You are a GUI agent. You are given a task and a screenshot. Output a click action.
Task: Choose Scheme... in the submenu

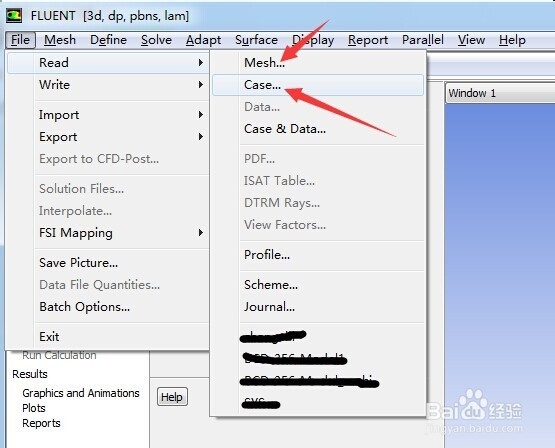tap(271, 285)
